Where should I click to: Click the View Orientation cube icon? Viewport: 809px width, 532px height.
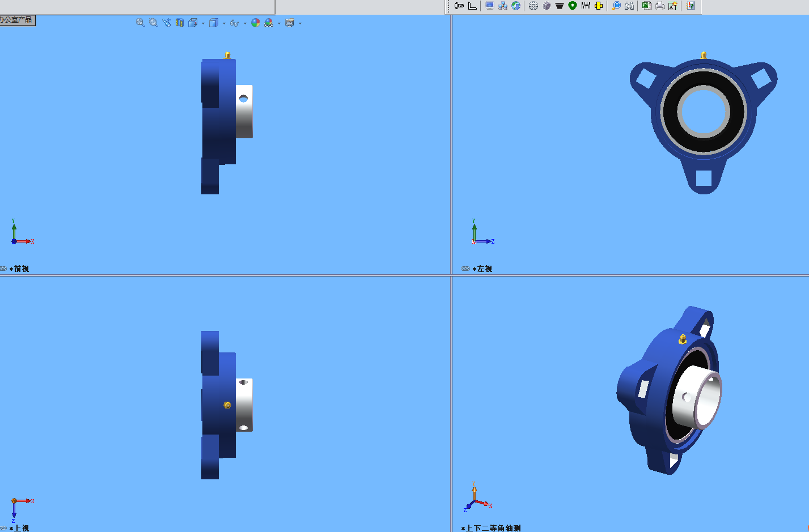point(193,23)
